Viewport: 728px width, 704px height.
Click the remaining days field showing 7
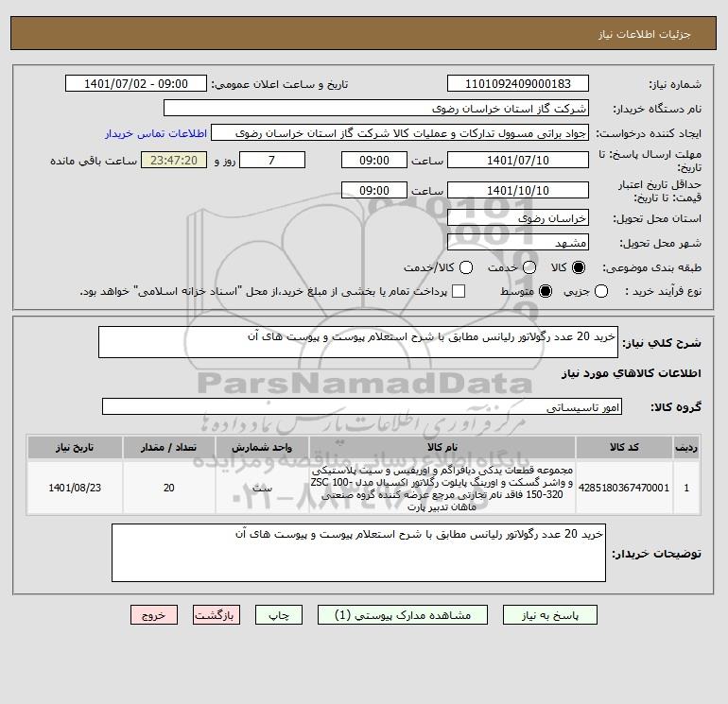(272, 161)
